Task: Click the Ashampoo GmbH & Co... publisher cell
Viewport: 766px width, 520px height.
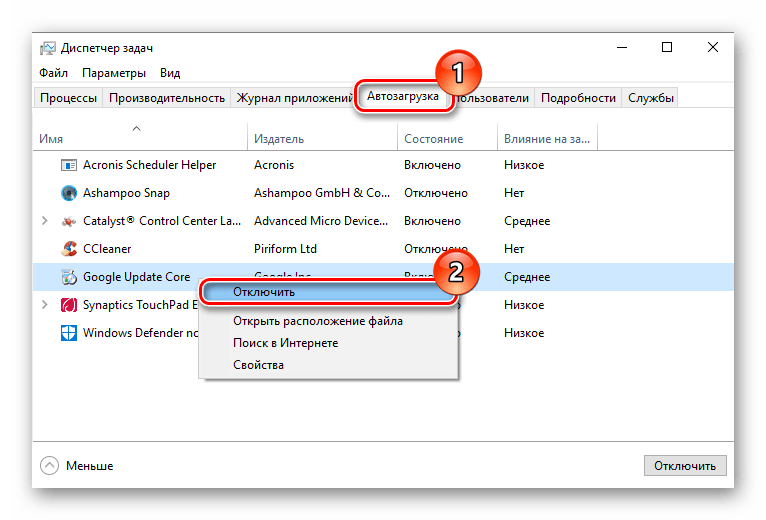Action: click(322, 193)
